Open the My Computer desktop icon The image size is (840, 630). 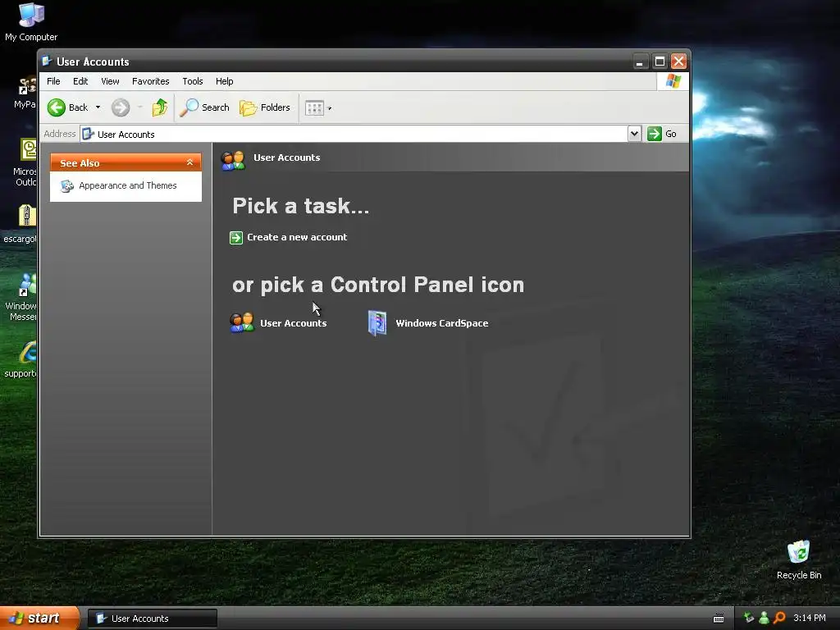point(31,22)
